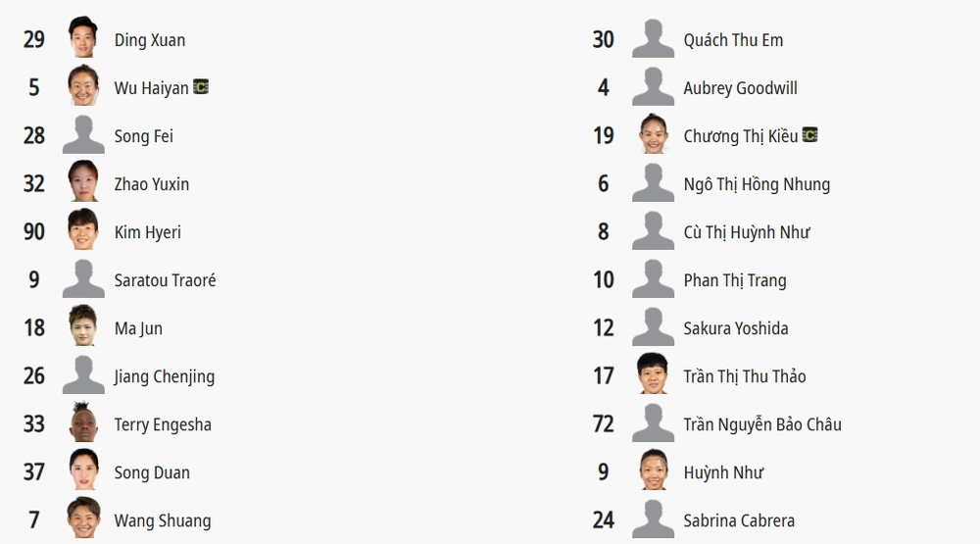Click Wang Shuang's portrait thumbnail
The width and height of the screenshot is (980, 544).
[83, 518]
